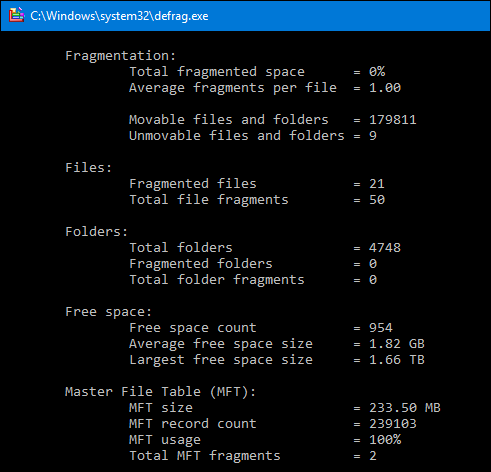The image size is (491, 472).
Task: Select the Total folders label
Action: point(181,248)
